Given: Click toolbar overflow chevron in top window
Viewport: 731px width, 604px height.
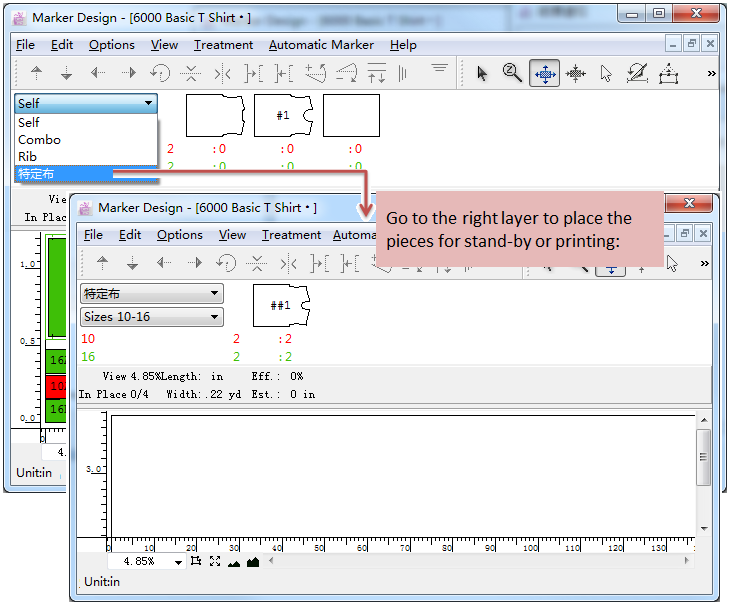Looking at the screenshot, I should click(x=711, y=73).
